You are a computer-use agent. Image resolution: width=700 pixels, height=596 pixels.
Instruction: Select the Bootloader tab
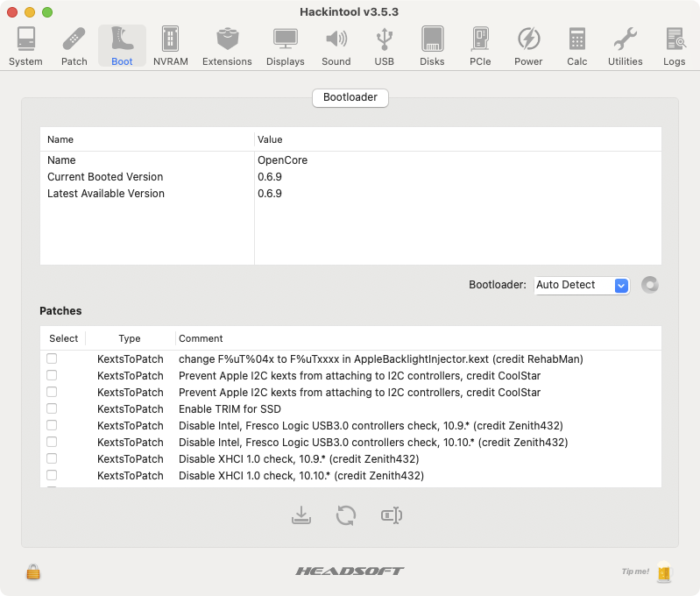coord(350,97)
